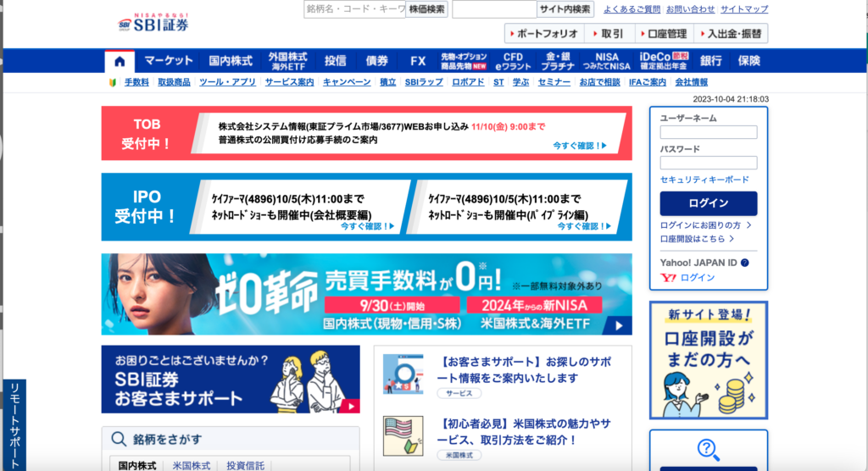The image size is (868, 471).
Task: Open the 米国株式 flag article thumbnail
Action: (x=403, y=436)
